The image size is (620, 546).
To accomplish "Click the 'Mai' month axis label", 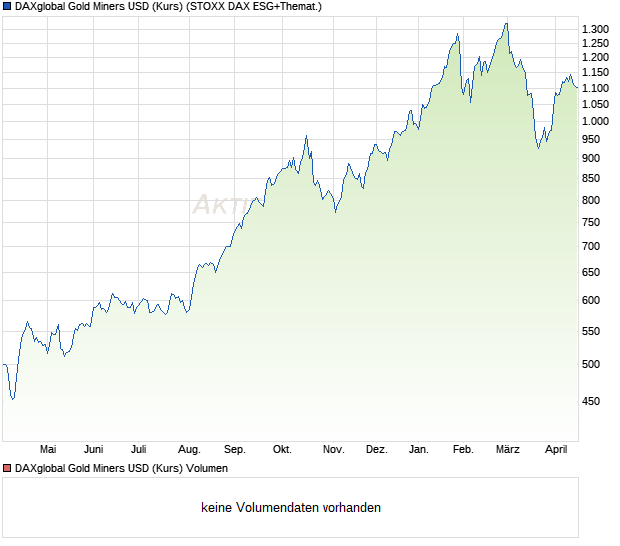I will tap(48, 450).
